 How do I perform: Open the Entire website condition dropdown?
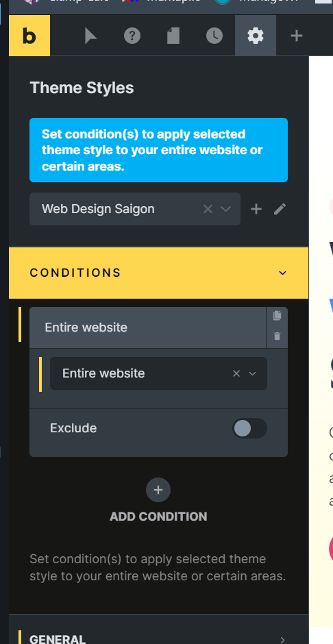158,373
